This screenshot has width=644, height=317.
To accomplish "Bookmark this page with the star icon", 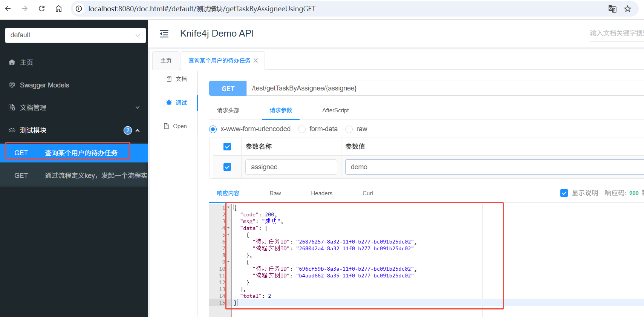I will point(627,9).
